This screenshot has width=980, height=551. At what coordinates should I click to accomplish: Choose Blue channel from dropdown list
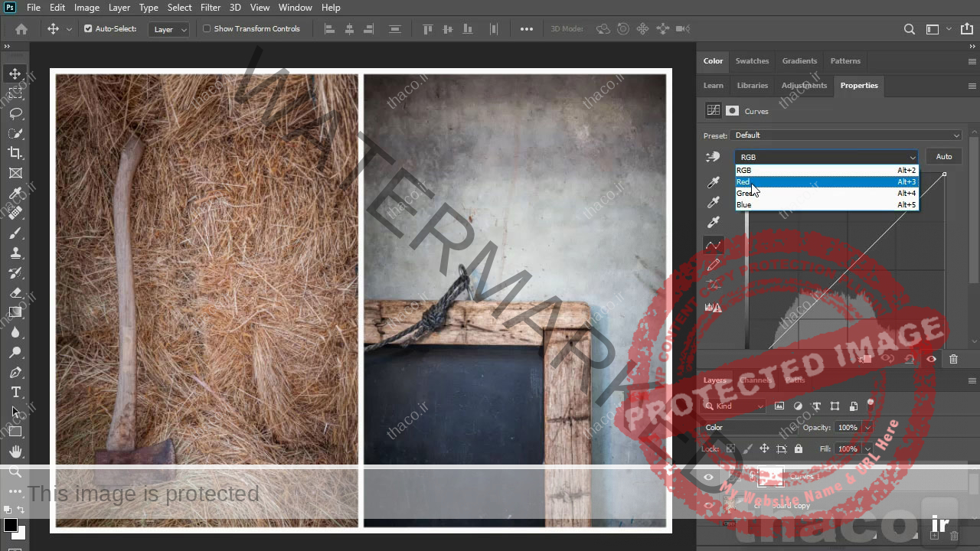click(x=826, y=205)
